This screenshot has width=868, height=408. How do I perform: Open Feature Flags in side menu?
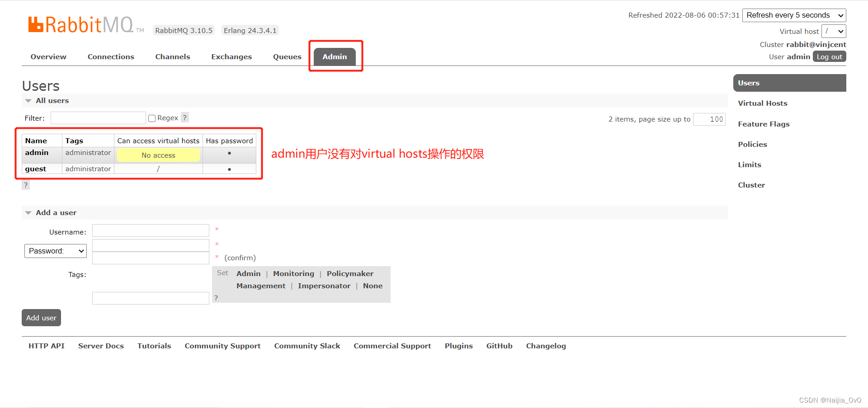pos(764,124)
